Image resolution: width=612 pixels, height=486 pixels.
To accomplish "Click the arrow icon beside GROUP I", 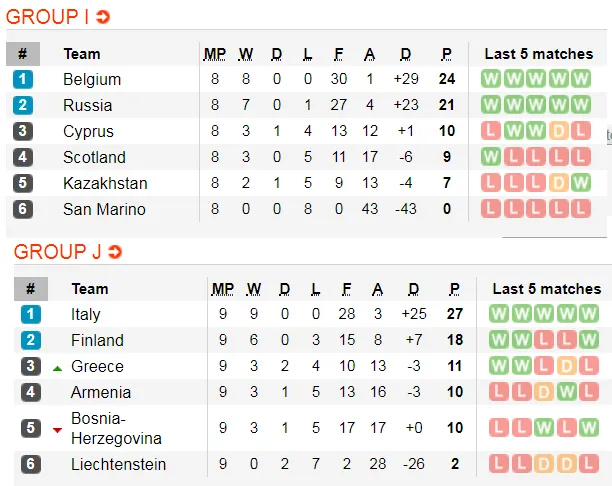I will click(103, 17).
